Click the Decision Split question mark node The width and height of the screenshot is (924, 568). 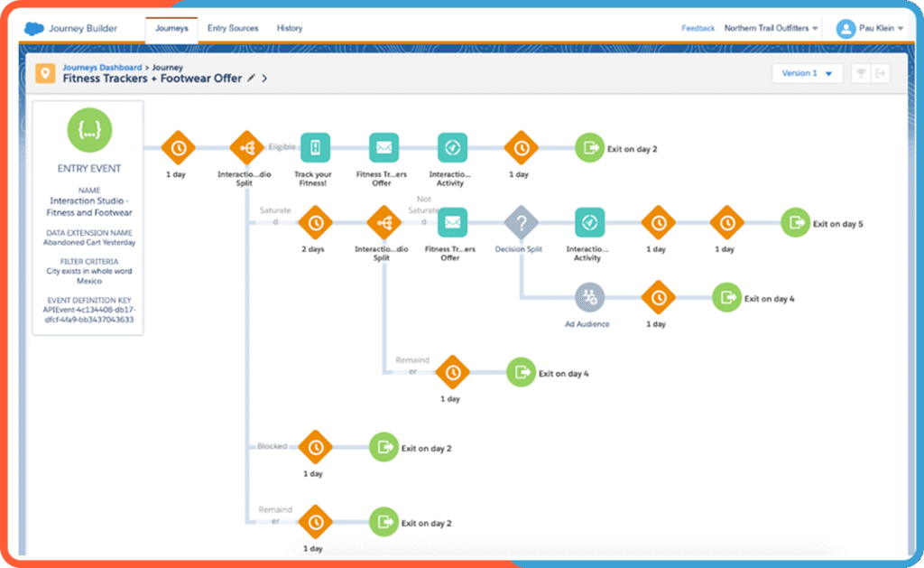pos(521,222)
